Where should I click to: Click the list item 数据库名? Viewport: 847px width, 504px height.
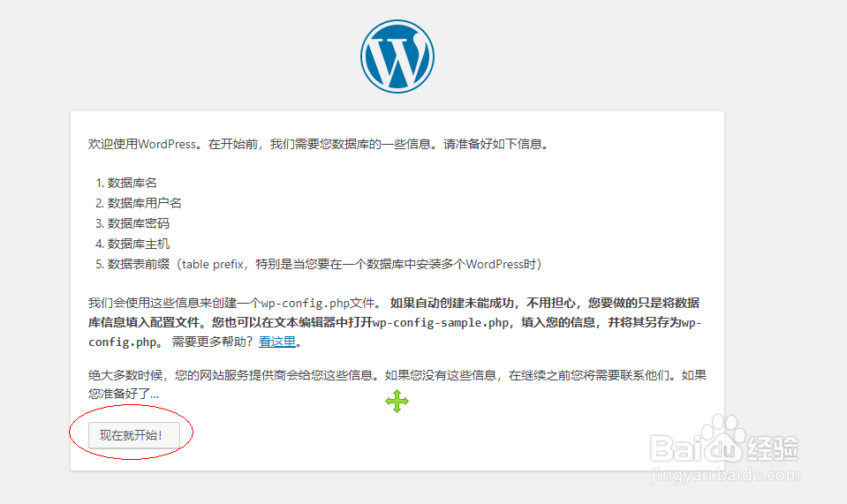[132, 183]
